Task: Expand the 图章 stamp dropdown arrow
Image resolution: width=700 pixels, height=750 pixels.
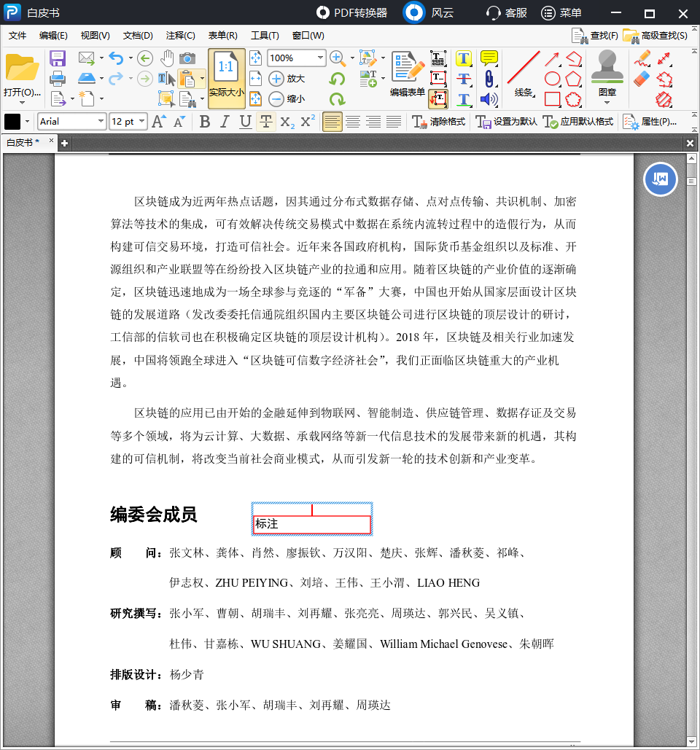Action: [x=607, y=102]
